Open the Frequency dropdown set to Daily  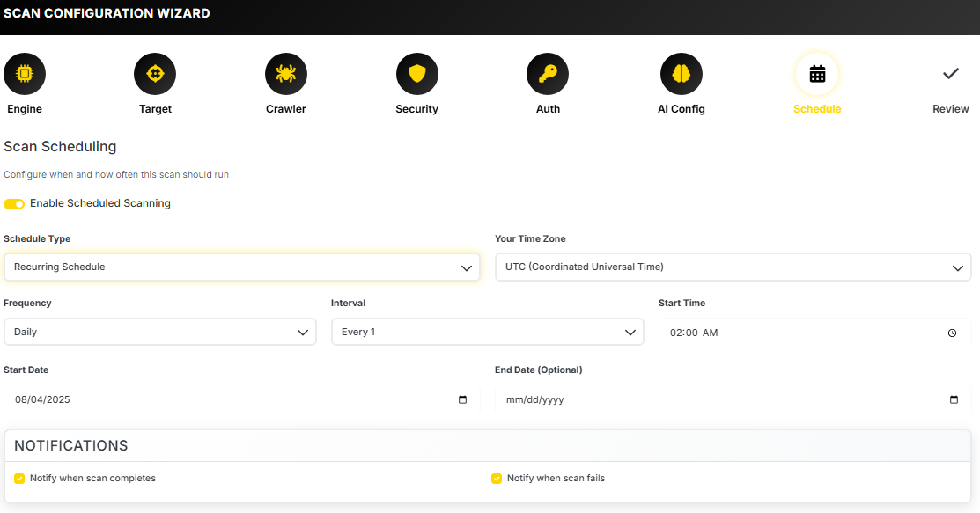(x=159, y=333)
